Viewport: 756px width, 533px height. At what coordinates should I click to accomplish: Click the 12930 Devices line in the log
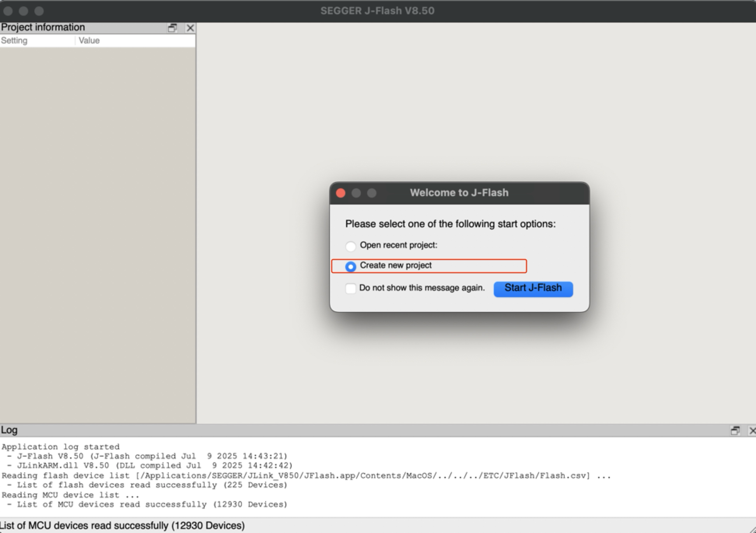(x=147, y=504)
